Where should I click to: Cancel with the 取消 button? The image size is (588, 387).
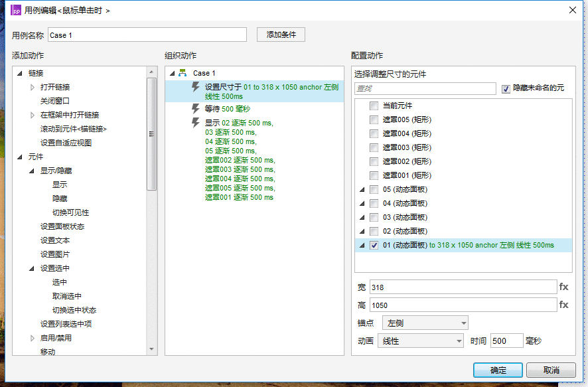point(551,370)
